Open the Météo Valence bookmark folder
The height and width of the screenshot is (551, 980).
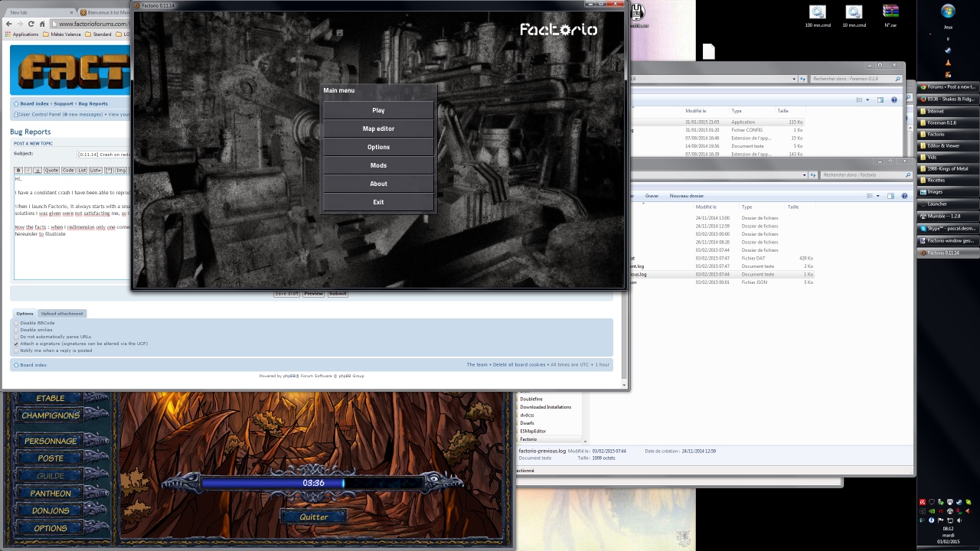pos(62,34)
